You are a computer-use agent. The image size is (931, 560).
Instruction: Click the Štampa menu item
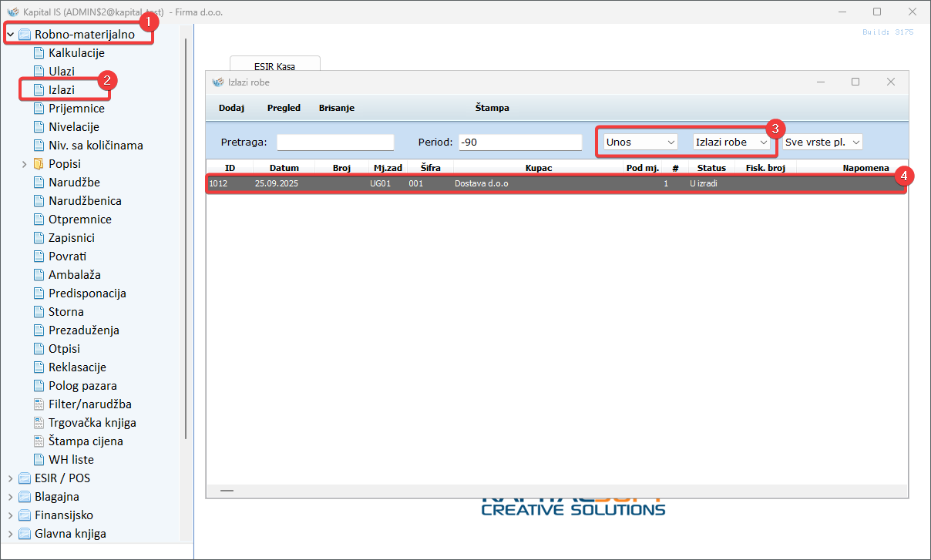click(x=492, y=108)
